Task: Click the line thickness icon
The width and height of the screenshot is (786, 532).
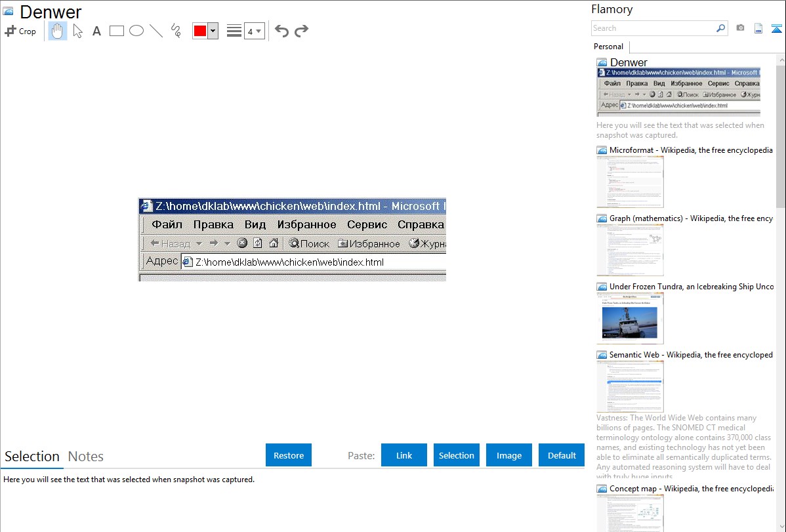Action: tap(234, 31)
